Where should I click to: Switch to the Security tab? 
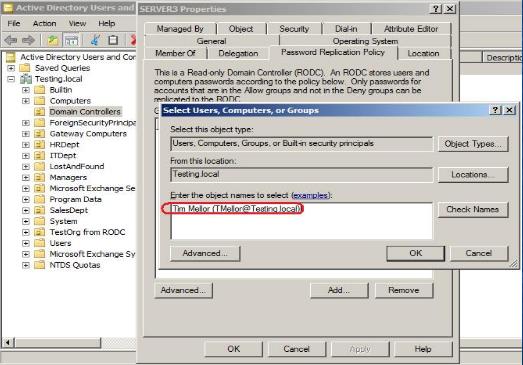click(294, 29)
